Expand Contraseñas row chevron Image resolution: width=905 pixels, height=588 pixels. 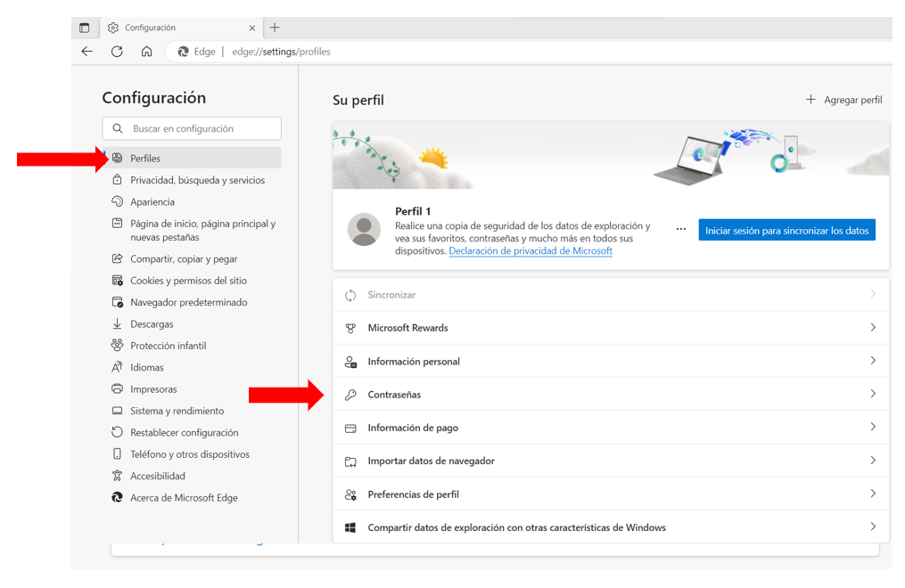tap(873, 394)
